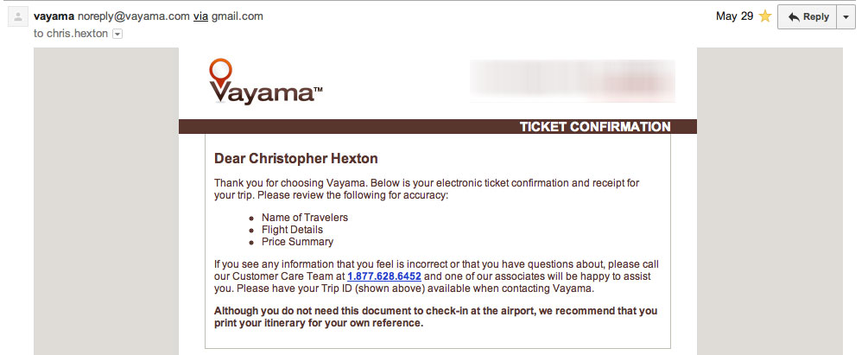Click the "Flight Details" bullet item

click(x=292, y=230)
